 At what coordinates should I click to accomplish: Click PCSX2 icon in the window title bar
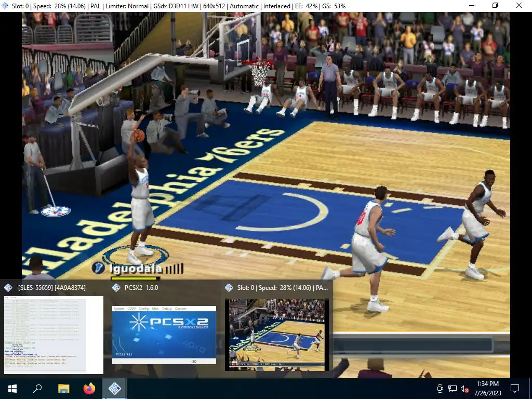tap(5, 6)
